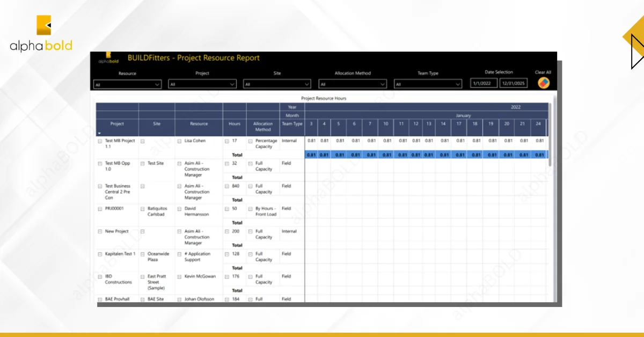Click the 2022 year header
The height and width of the screenshot is (337, 644).
(x=515, y=107)
